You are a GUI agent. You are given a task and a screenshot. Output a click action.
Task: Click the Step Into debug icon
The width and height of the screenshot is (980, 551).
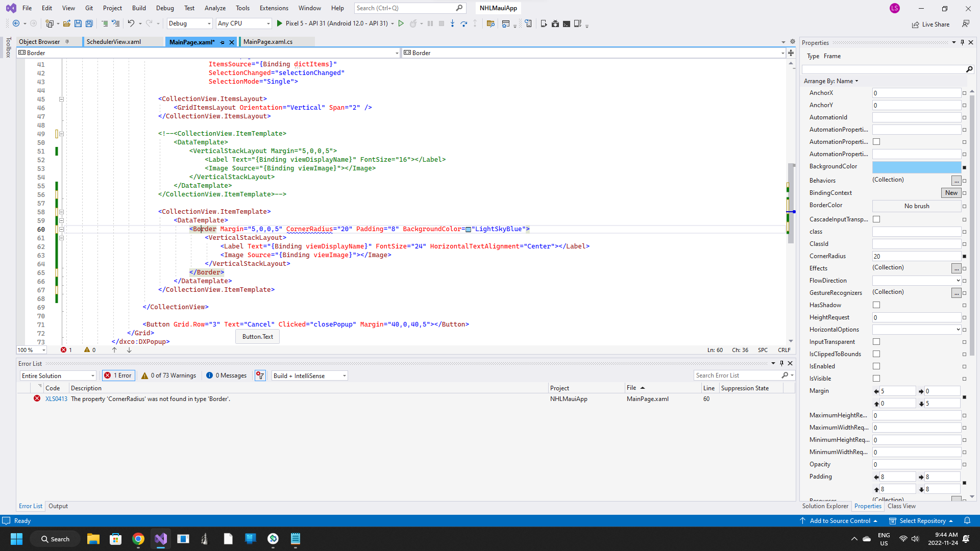coord(452,23)
